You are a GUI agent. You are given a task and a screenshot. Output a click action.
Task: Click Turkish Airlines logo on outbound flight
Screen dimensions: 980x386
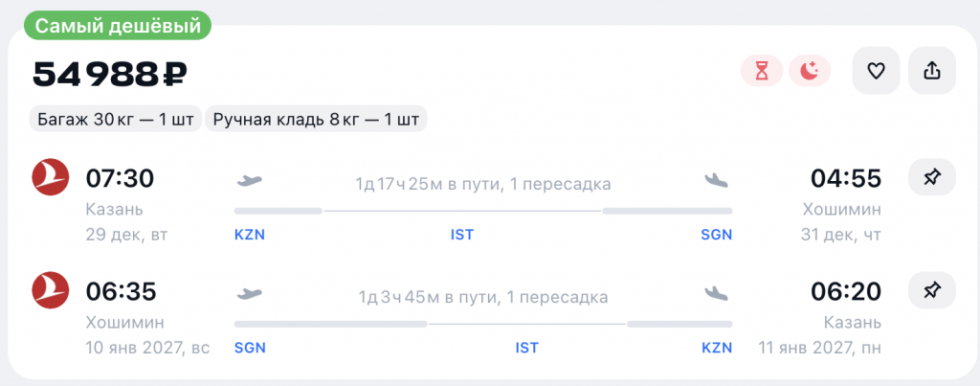pyautogui.click(x=51, y=177)
